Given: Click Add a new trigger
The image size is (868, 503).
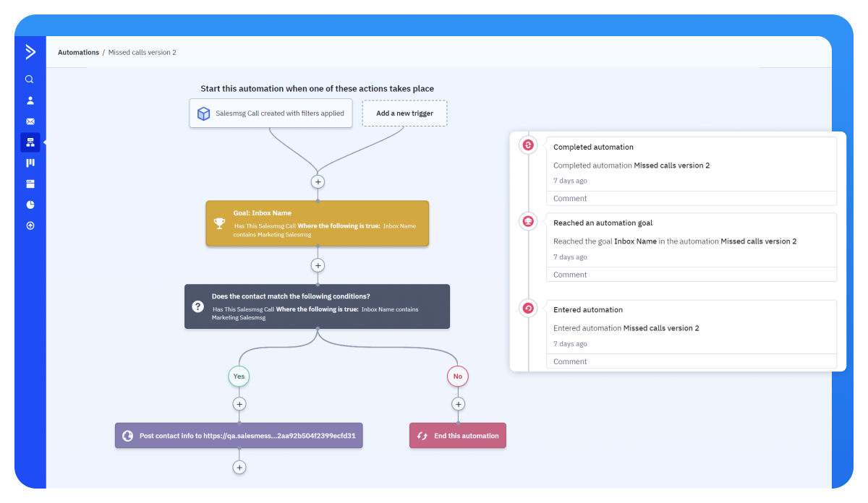Looking at the screenshot, I should coord(404,113).
